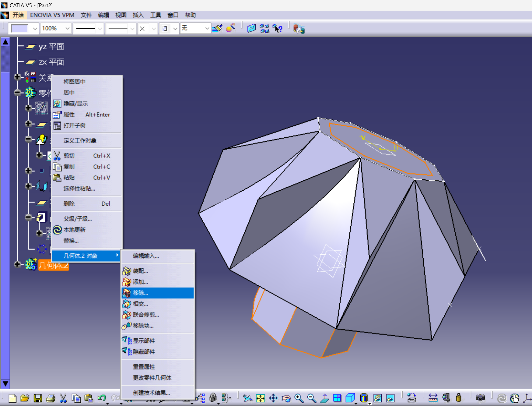Open the 文件 menu
The image size is (532, 406).
86,15
